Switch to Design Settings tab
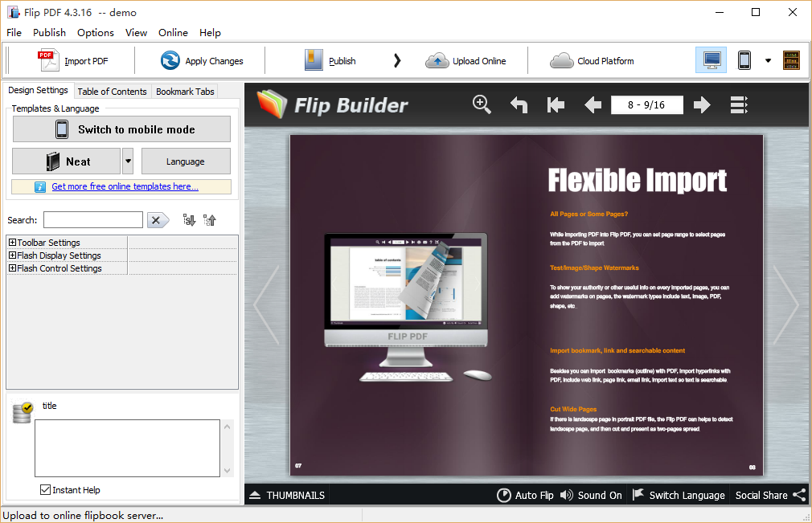The width and height of the screenshot is (812, 523). click(x=38, y=90)
